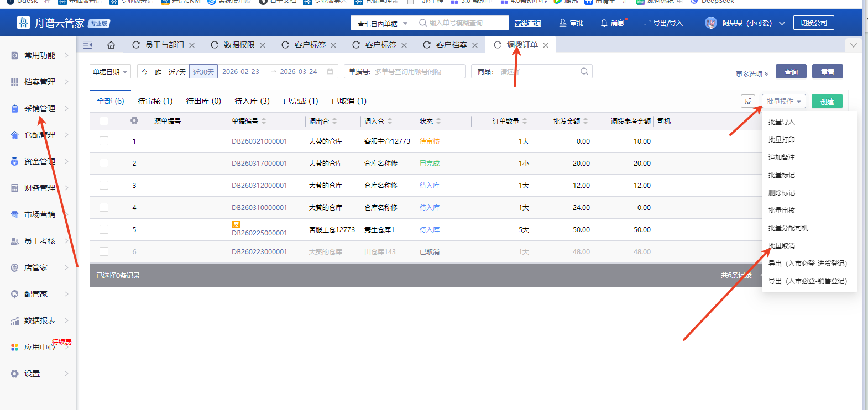
Task: Click the green 创建 button
Action: click(827, 102)
